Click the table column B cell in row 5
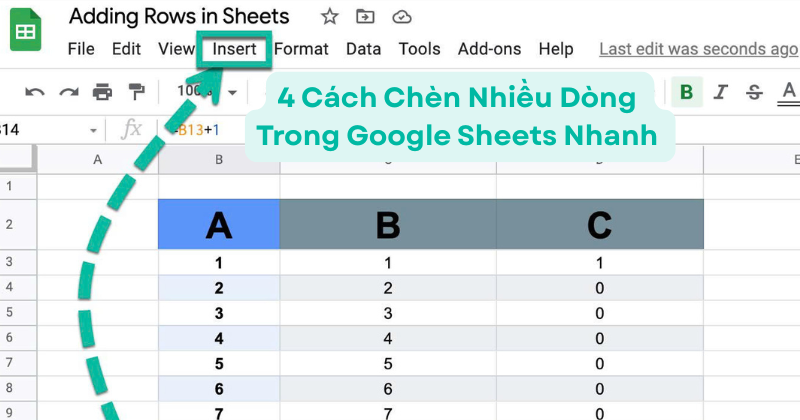The image size is (800, 420). [x=388, y=313]
